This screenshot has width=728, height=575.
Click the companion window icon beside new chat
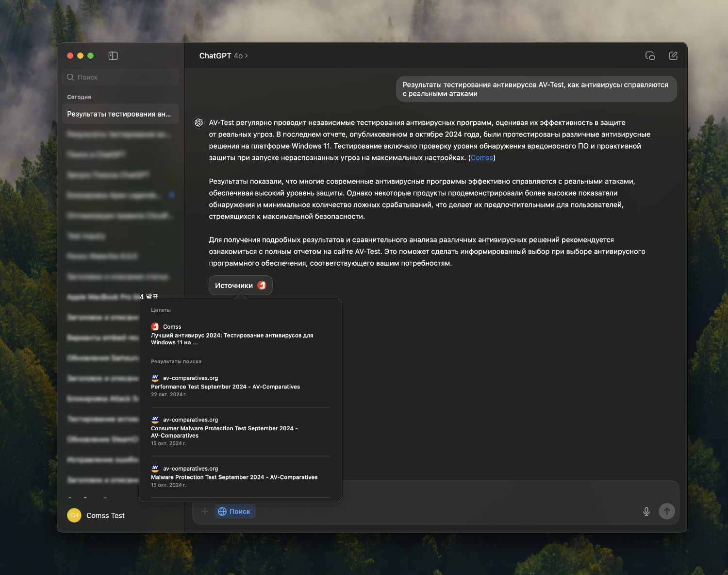(650, 56)
